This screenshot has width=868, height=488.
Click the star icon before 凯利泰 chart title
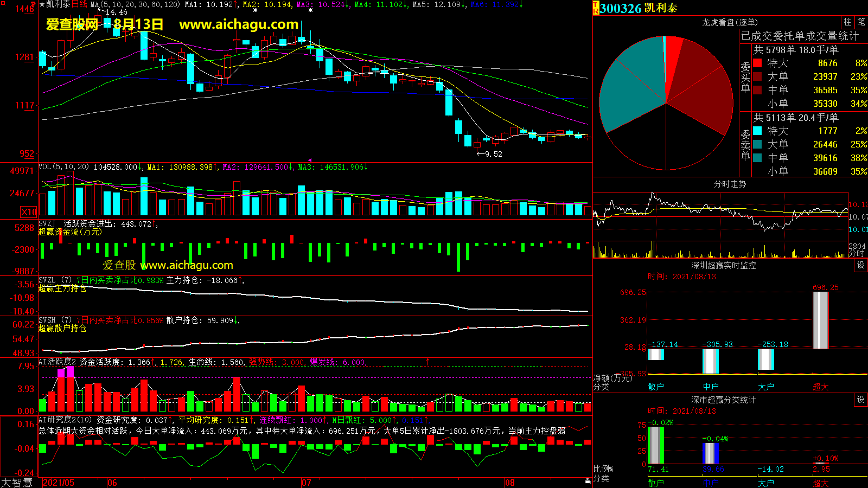click(42, 4)
